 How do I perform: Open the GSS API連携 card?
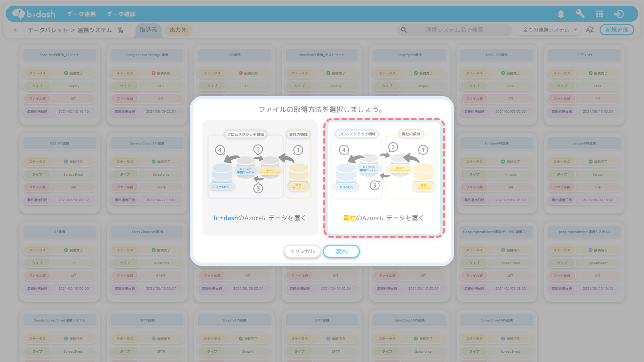(x=60, y=173)
